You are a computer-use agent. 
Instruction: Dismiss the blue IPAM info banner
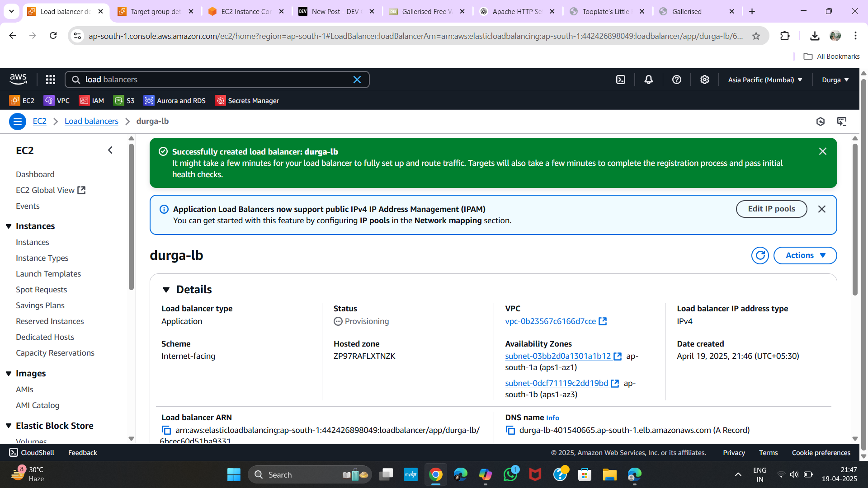tap(822, 209)
